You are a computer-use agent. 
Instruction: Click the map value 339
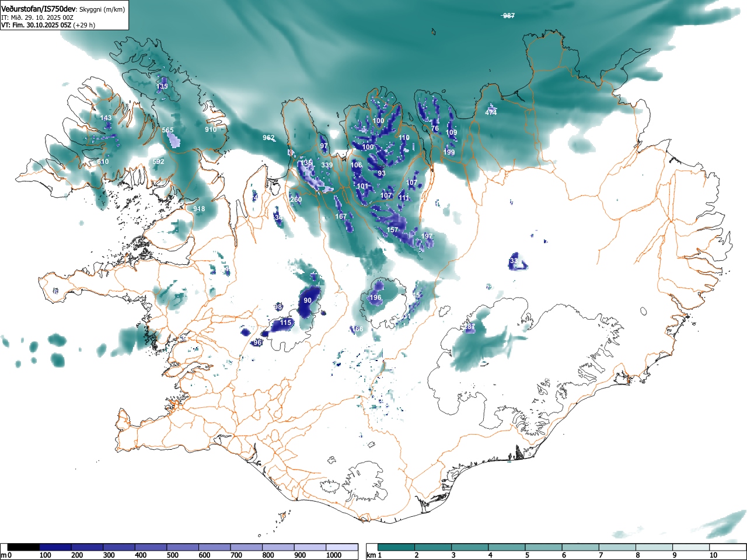click(327, 165)
